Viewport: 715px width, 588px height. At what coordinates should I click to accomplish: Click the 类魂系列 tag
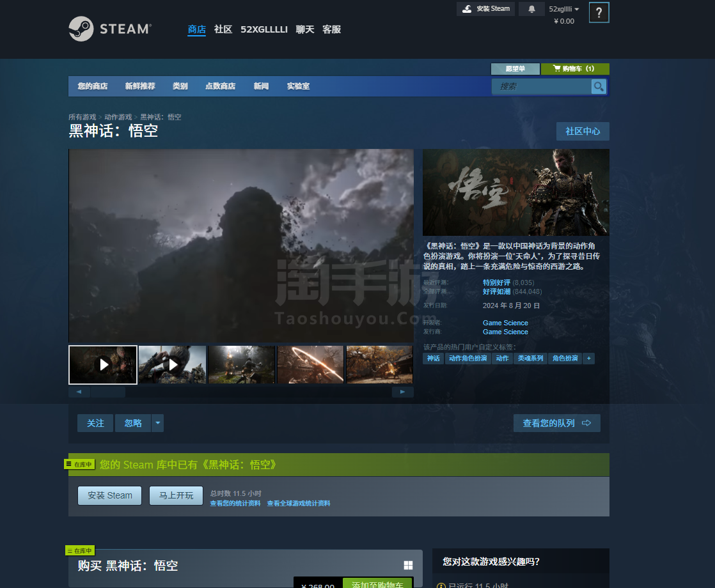tap(531, 359)
